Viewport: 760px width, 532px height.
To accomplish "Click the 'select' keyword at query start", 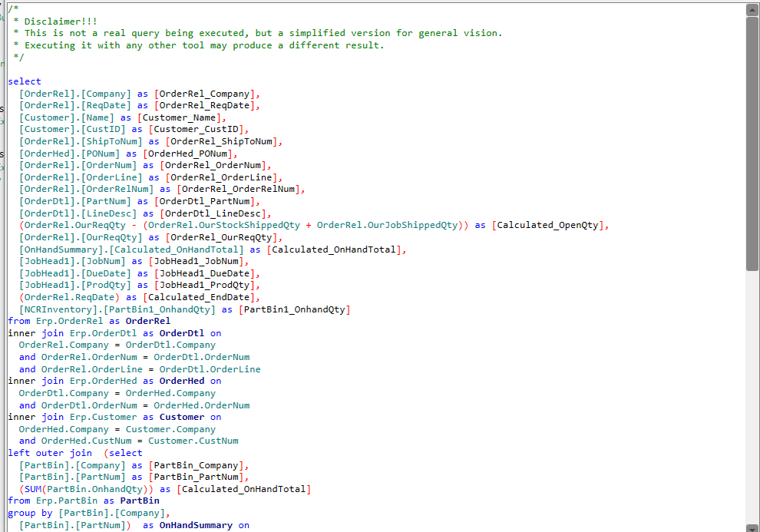I will [x=25, y=81].
